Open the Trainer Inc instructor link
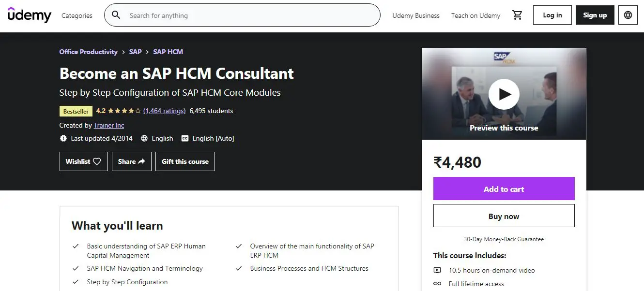 coord(108,125)
